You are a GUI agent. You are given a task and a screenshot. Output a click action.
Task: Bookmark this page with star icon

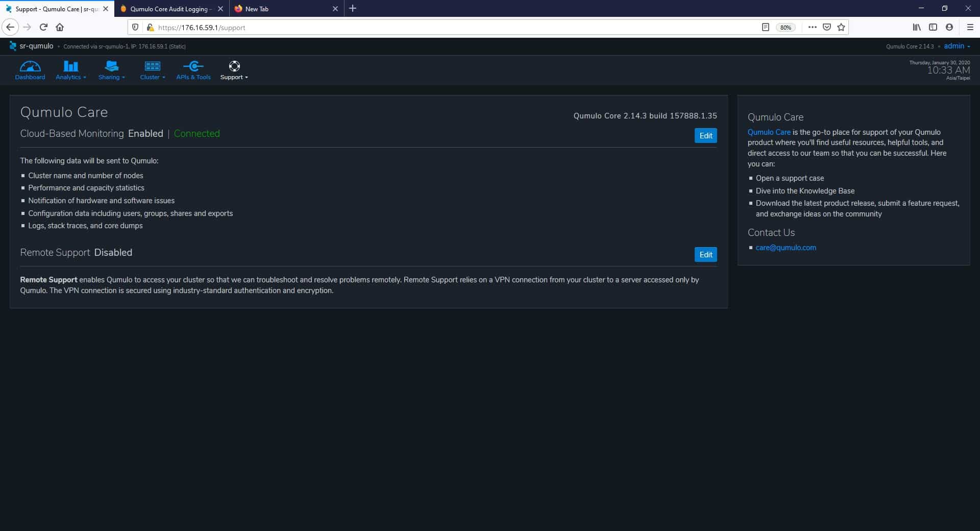coord(841,27)
